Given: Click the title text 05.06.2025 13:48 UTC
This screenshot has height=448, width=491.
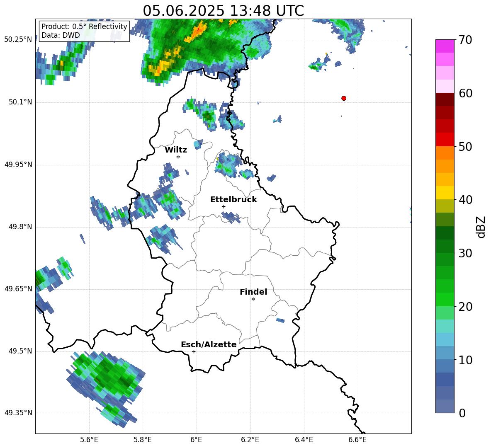Looking at the screenshot, I should [x=223, y=11].
